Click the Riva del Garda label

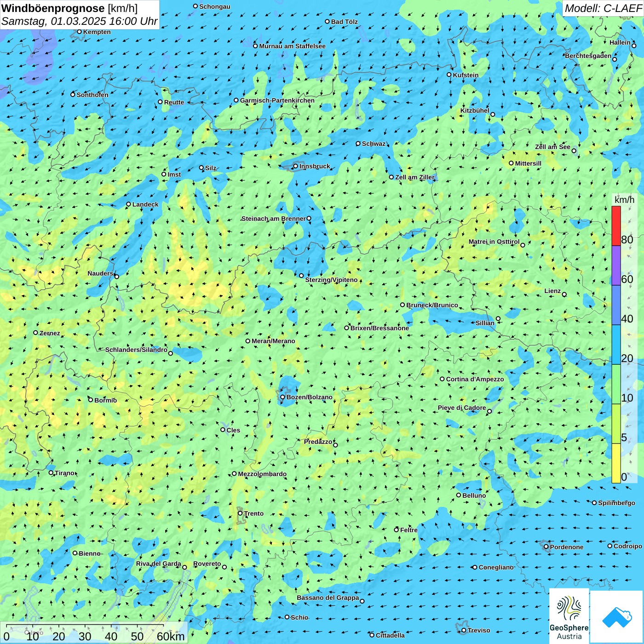point(159,563)
